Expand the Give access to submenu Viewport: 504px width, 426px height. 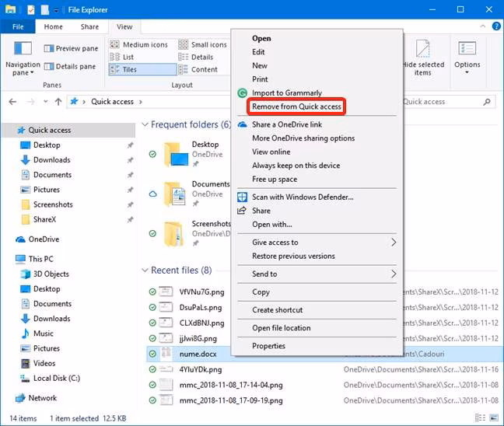pyautogui.click(x=317, y=243)
